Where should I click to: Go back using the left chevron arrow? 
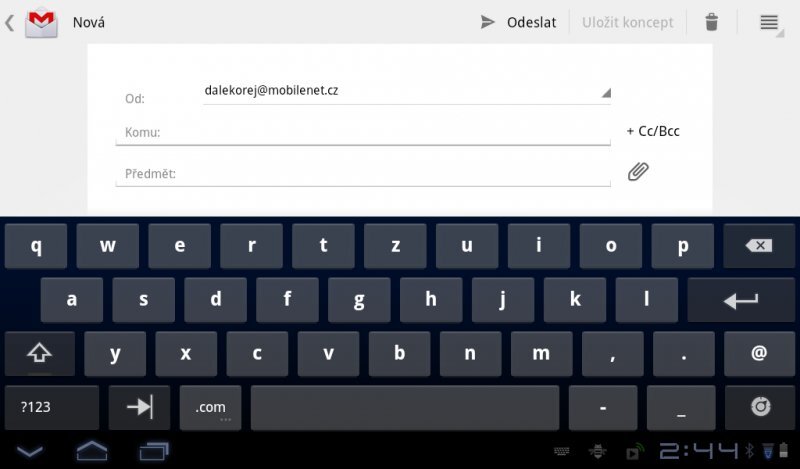point(10,23)
